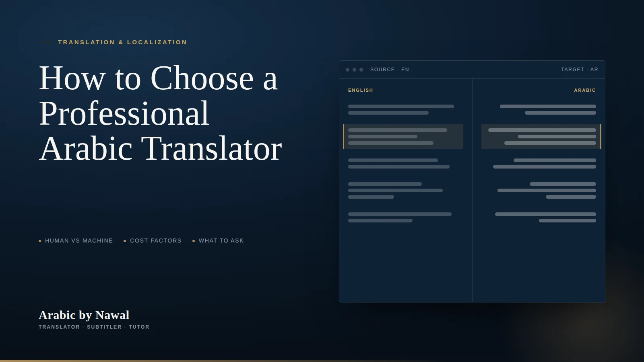Click the 'ENGLISH' column heading
This screenshot has width=644, height=362.
coord(361,90)
